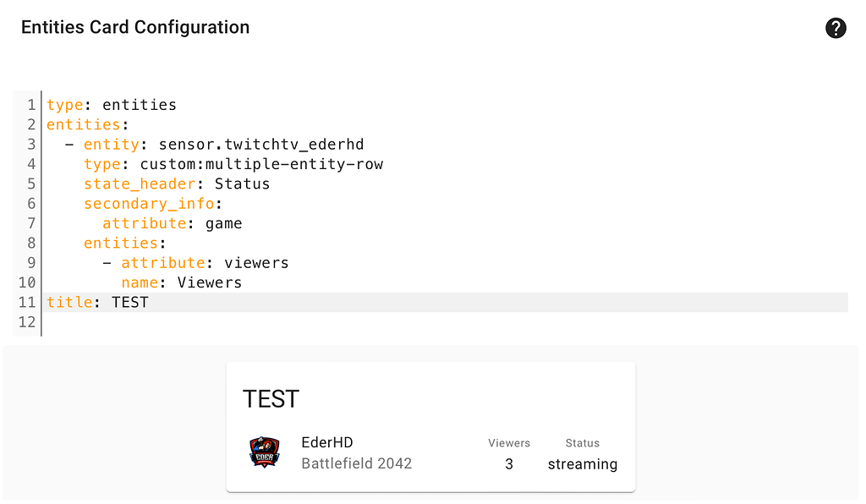
Task: Select the TEST card title
Action: pos(271,398)
